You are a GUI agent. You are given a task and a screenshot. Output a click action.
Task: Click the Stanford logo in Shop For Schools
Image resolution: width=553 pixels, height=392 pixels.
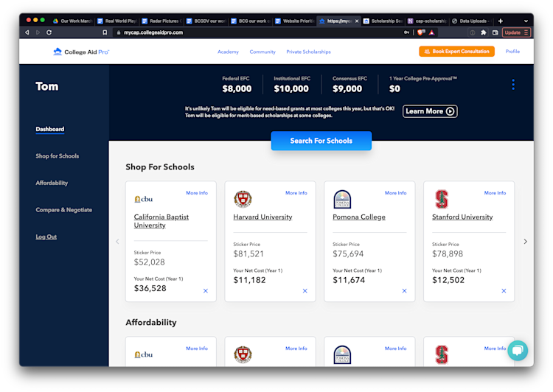[442, 199]
